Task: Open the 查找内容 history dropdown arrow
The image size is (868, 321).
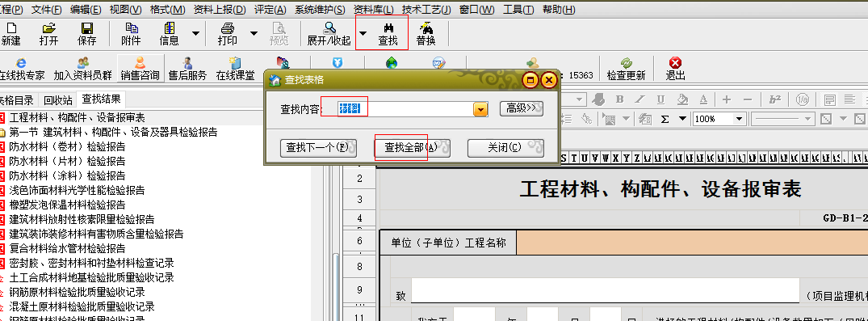Action: click(x=480, y=109)
